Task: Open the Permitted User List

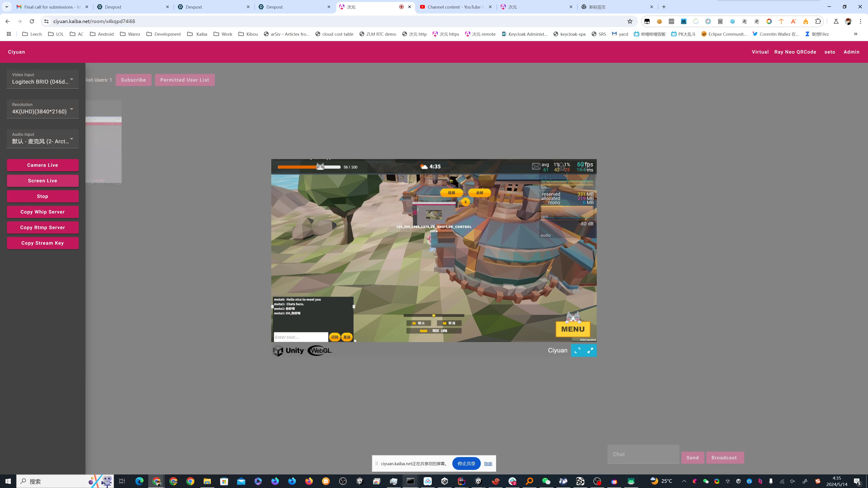Action: pyautogui.click(x=184, y=80)
